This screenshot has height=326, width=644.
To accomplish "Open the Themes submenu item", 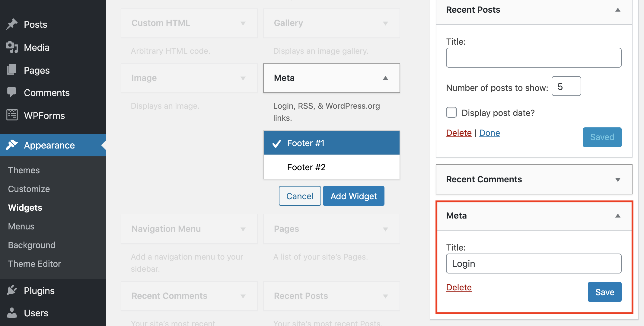I will (24, 170).
